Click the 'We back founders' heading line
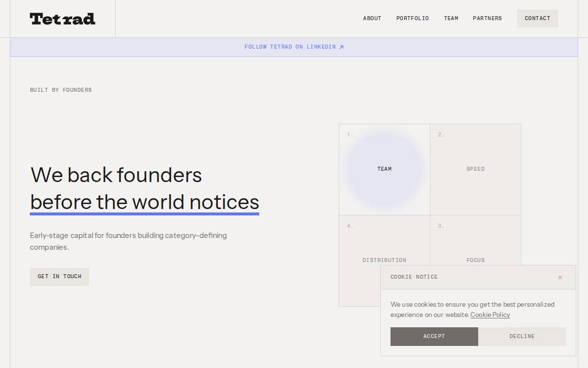The width and height of the screenshot is (588, 368). click(116, 175)
